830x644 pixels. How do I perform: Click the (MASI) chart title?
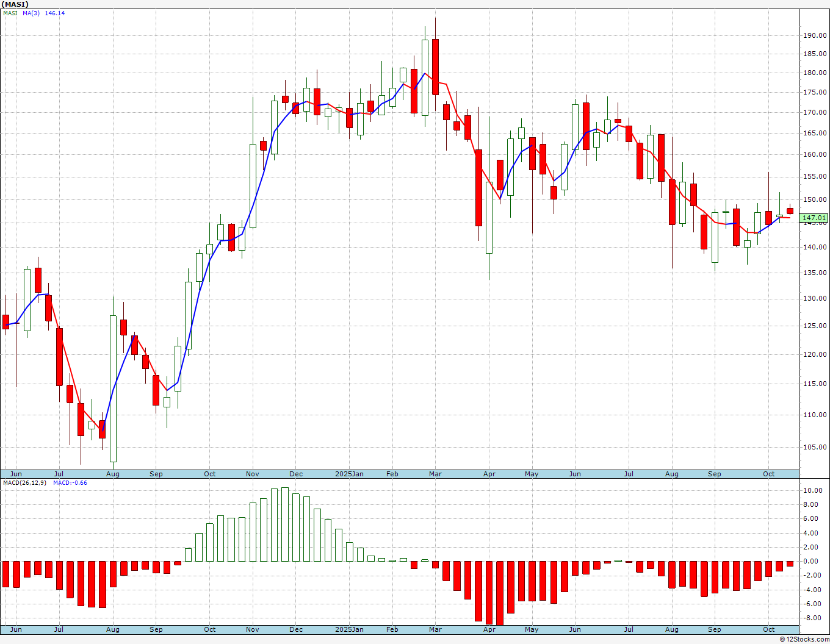pos(16,4)
